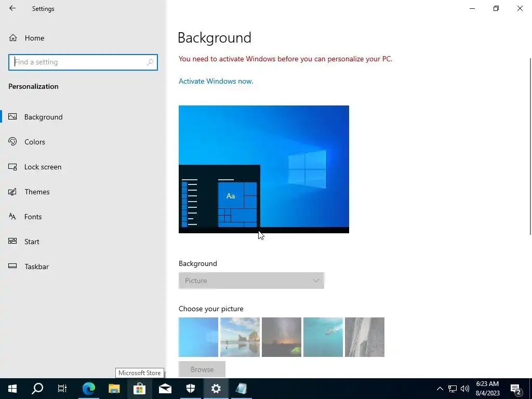The width and height of the screenshot is (532, 399).
Task: Click the Themes brush icon
Action: point(12,192)
